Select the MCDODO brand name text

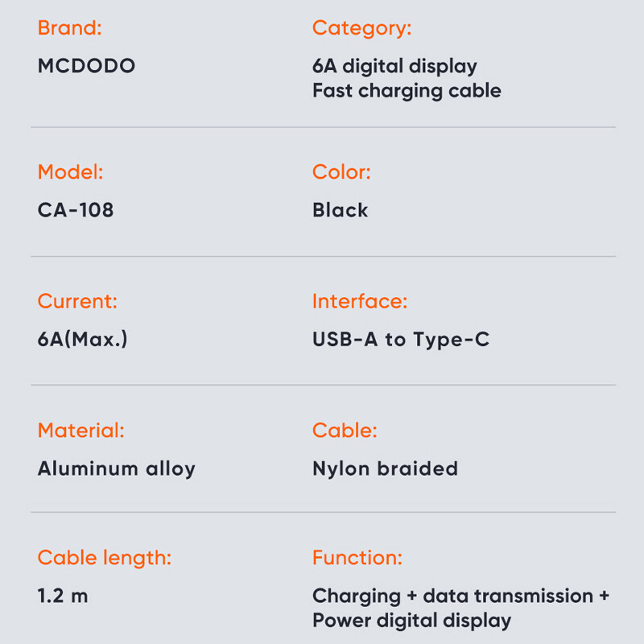tap(86, 66)
